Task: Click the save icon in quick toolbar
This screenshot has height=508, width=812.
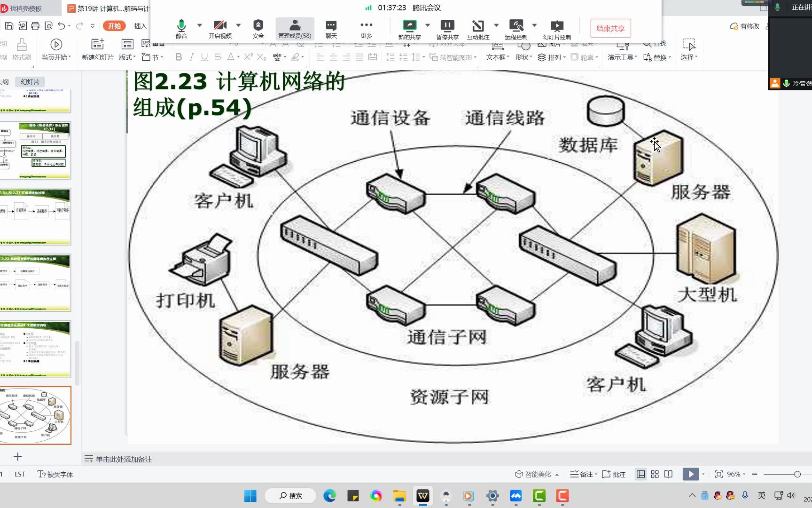Action: (x=9, y=26)
